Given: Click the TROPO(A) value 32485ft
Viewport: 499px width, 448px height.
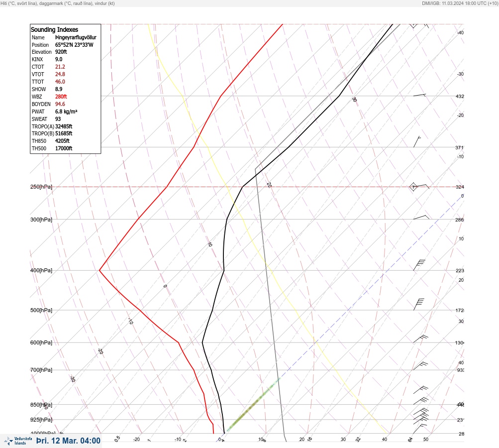Looking at the screenshot, I should [x=64, y=126].
